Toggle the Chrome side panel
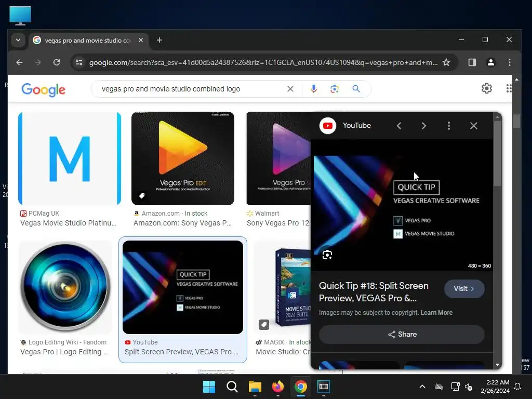Viewport: 532px width, 399px height. (472, 62)
